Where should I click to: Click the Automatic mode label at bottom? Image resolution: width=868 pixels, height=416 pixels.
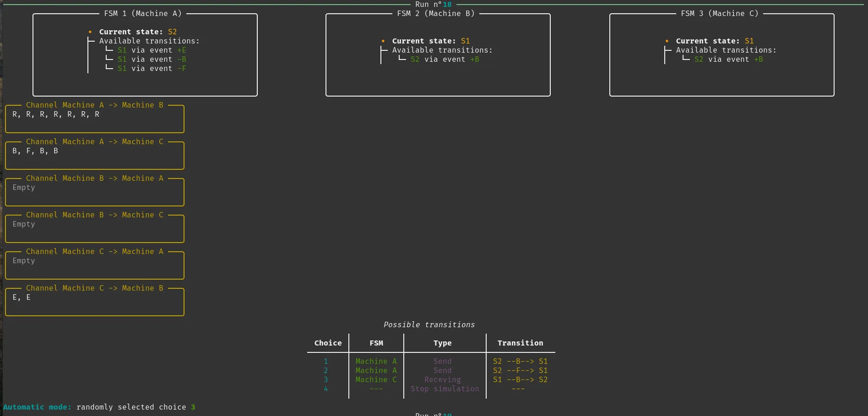tap(37, 407)
